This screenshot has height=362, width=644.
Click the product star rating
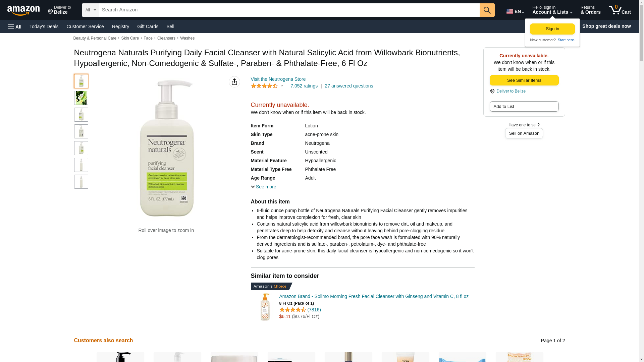[x=264, y=86]
